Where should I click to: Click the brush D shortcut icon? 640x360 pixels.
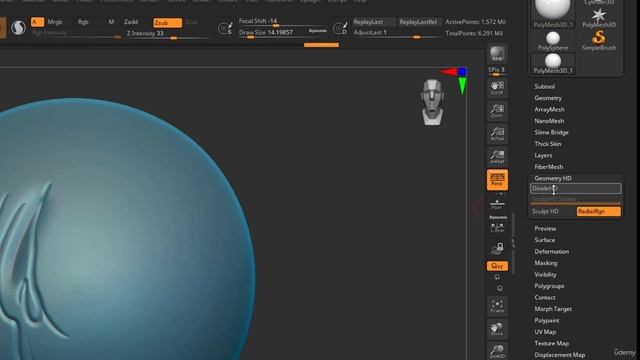(340, 28)
